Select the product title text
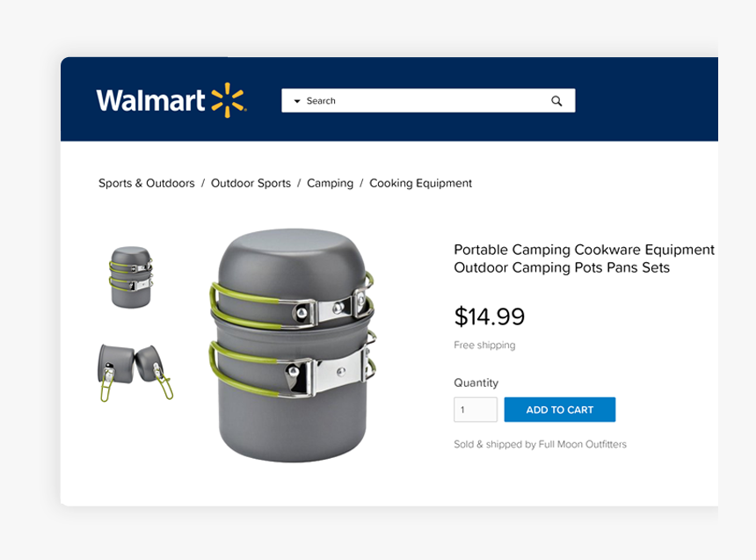The image size is (756, 560). tap(583, 258)
